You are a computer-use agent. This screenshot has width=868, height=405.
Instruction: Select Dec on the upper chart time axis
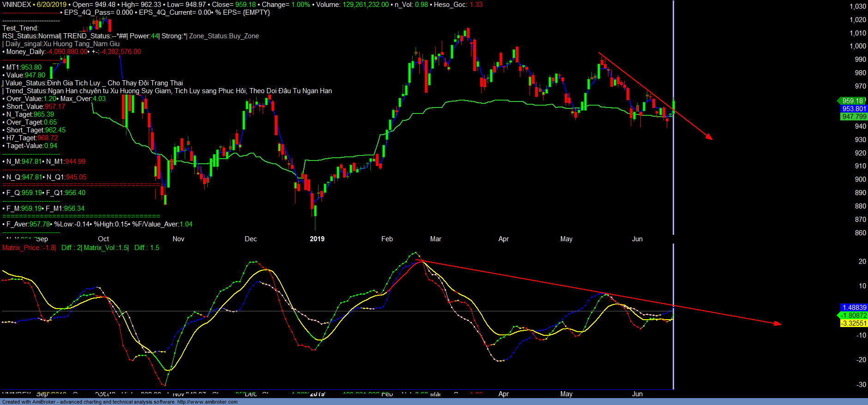click(251, 239)
